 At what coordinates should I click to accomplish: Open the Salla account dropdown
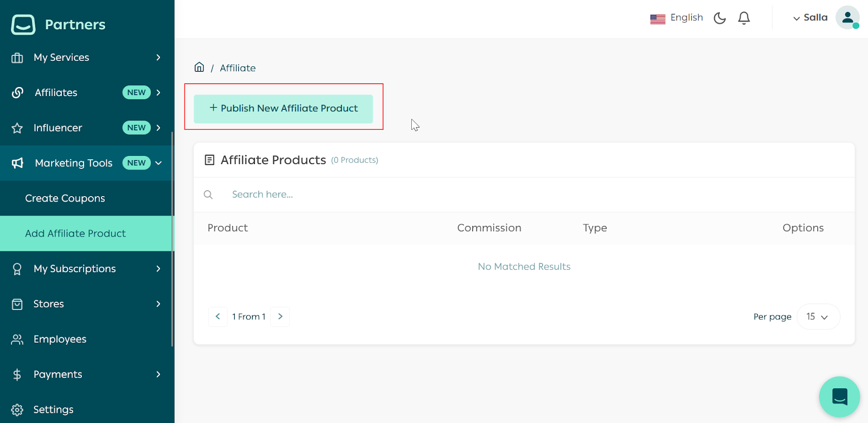810,18
